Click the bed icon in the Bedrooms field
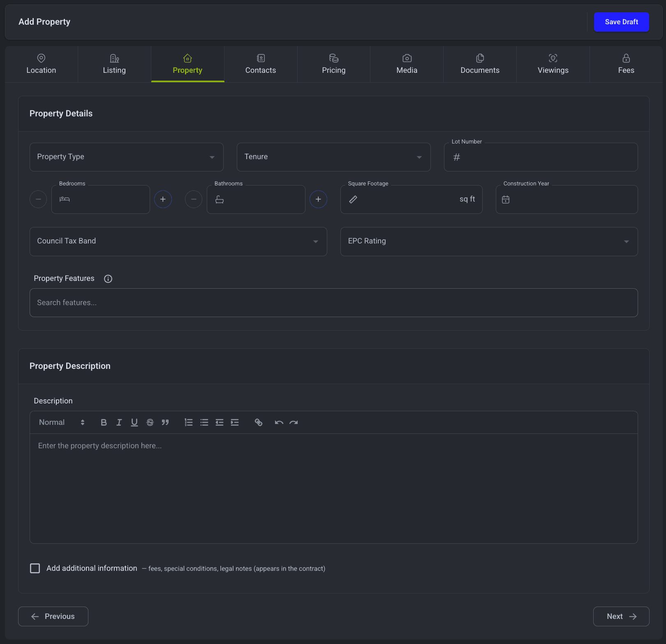The image size is (666, 644). [65, 199]
